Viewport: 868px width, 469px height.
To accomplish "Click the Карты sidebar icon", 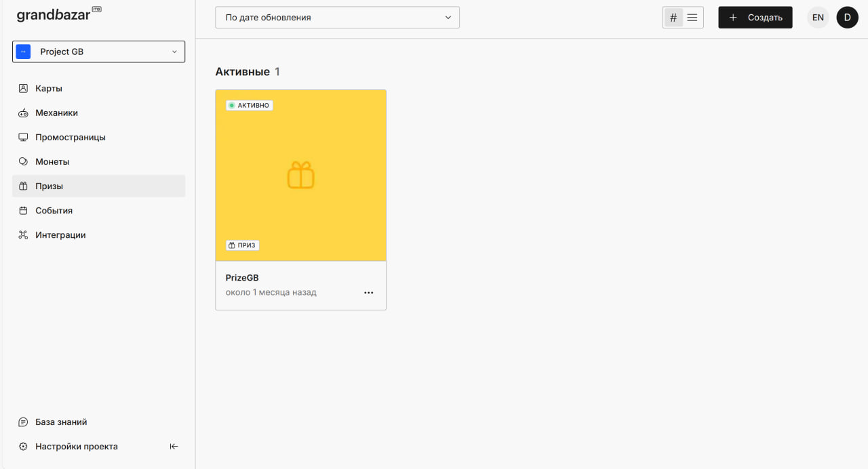I will coord(23,89).
